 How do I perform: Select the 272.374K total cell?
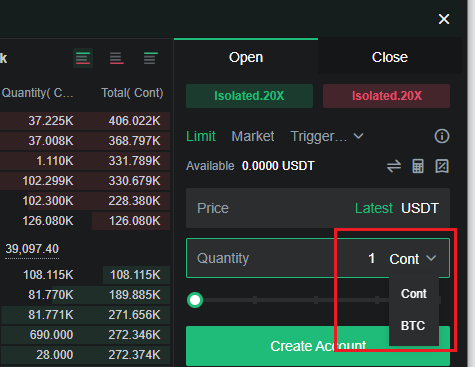tap(135, 355)
